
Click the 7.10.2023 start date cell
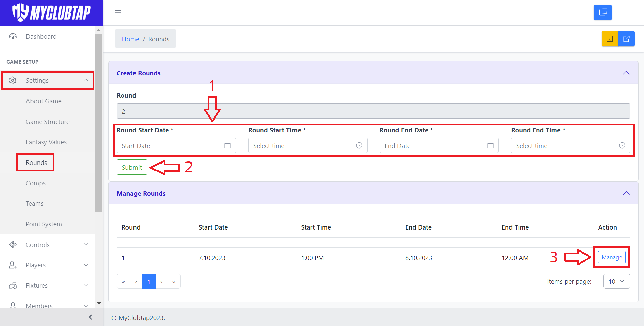[x=212, y=258]
